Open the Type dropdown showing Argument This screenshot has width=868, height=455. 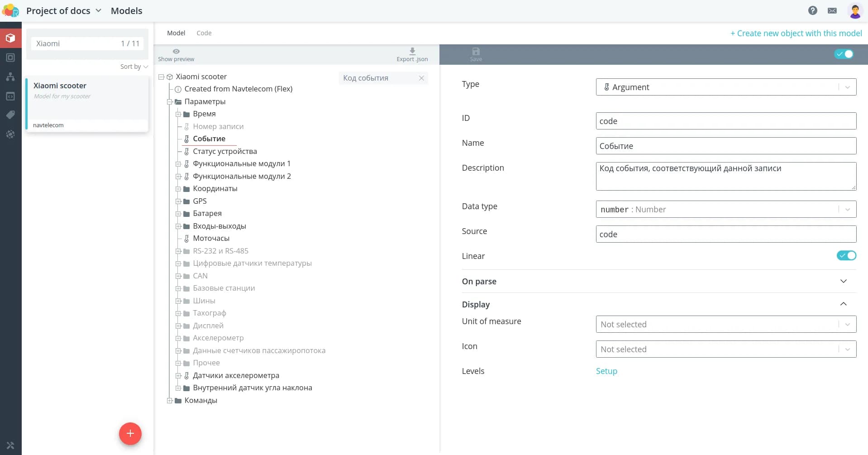tap(725, 87)
